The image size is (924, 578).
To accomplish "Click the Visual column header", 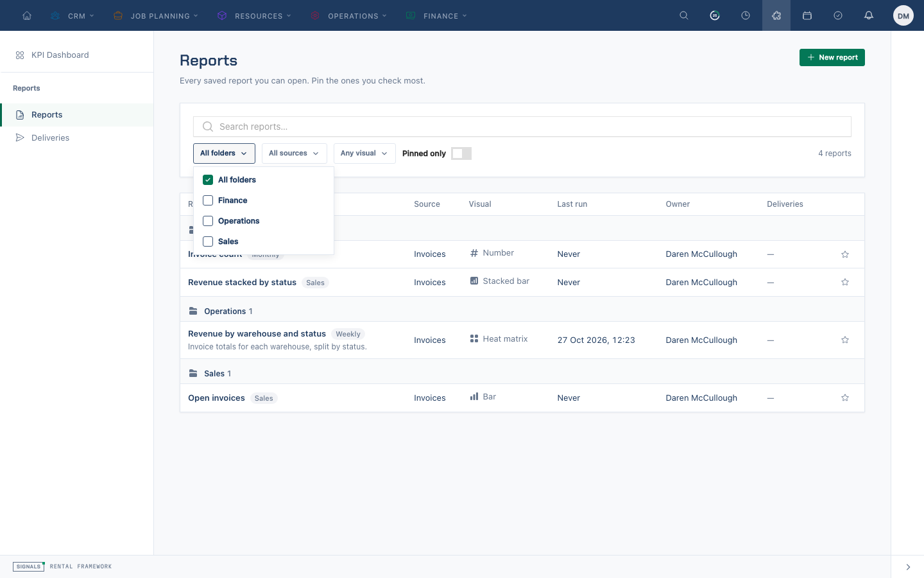I will pos(480,204).
